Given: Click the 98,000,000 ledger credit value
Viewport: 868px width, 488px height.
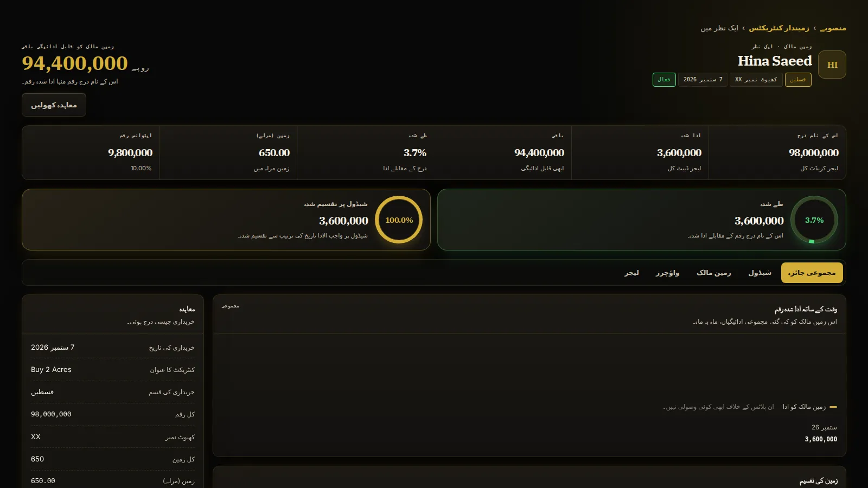Looking at the screenshot, I should [814, 153].
